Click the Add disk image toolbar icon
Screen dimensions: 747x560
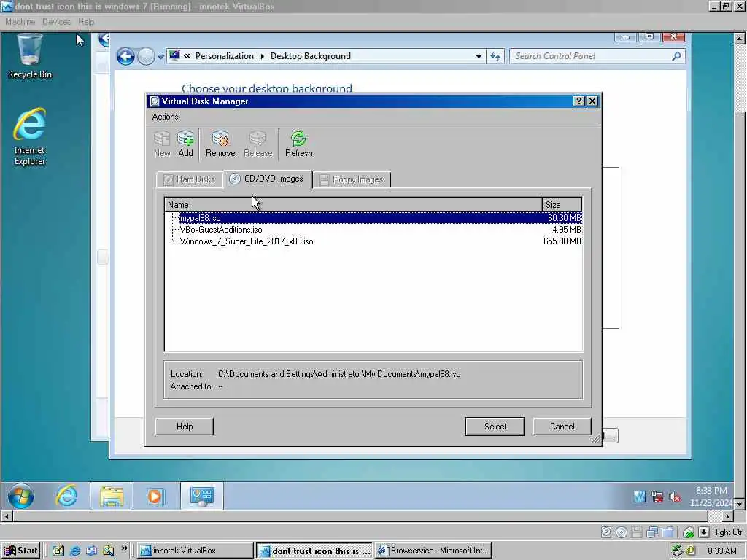pos(185,144)
